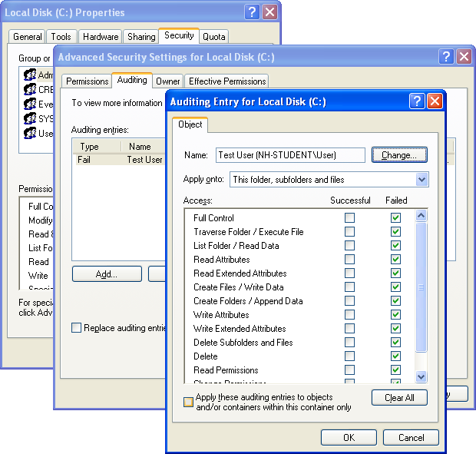Screen dimensions: 476x454
Task: Open the Apply onto dropdown list
Action: (421, 179)
